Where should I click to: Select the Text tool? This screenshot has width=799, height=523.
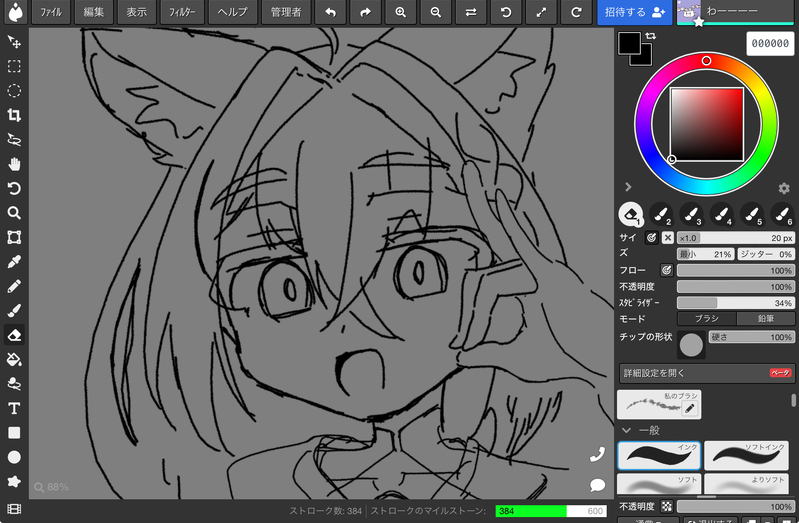[14, 408]
